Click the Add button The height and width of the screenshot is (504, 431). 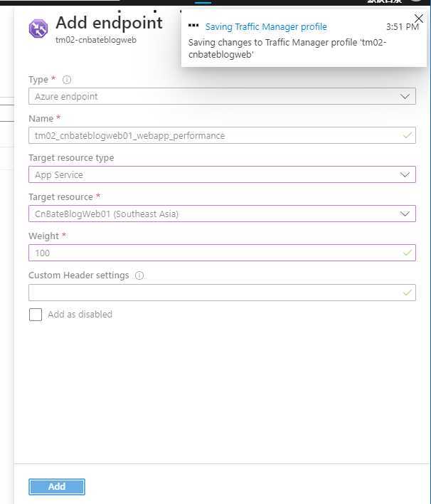(57, 487)
